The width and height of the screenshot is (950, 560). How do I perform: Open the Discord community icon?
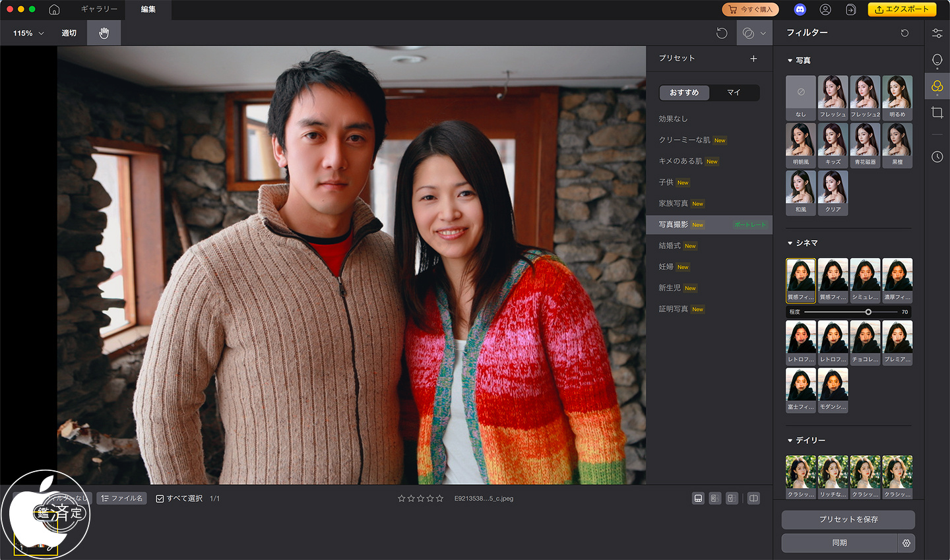pos(800,9)
